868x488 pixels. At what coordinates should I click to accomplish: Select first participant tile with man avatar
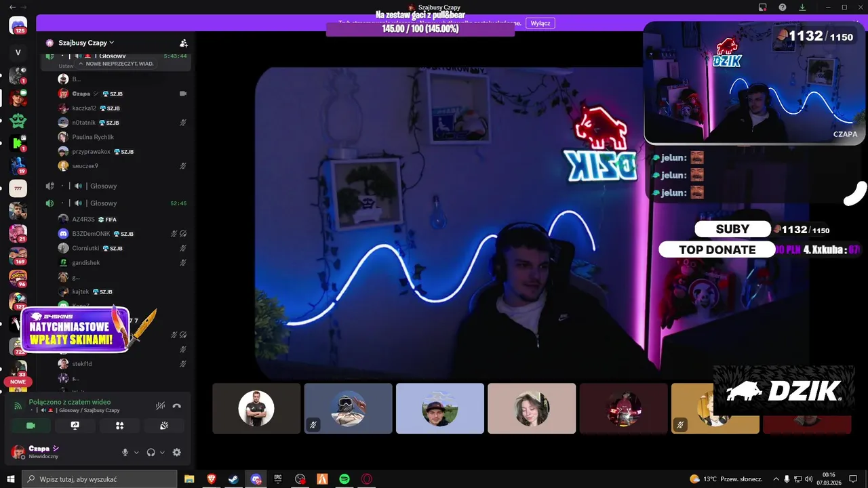256,409
